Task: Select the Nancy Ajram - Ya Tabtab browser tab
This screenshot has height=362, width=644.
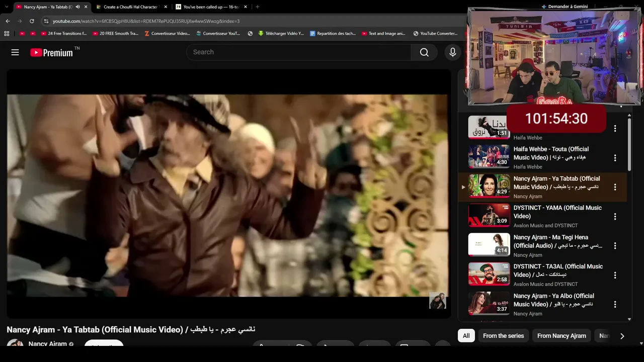Action: (x=52, y=7)
